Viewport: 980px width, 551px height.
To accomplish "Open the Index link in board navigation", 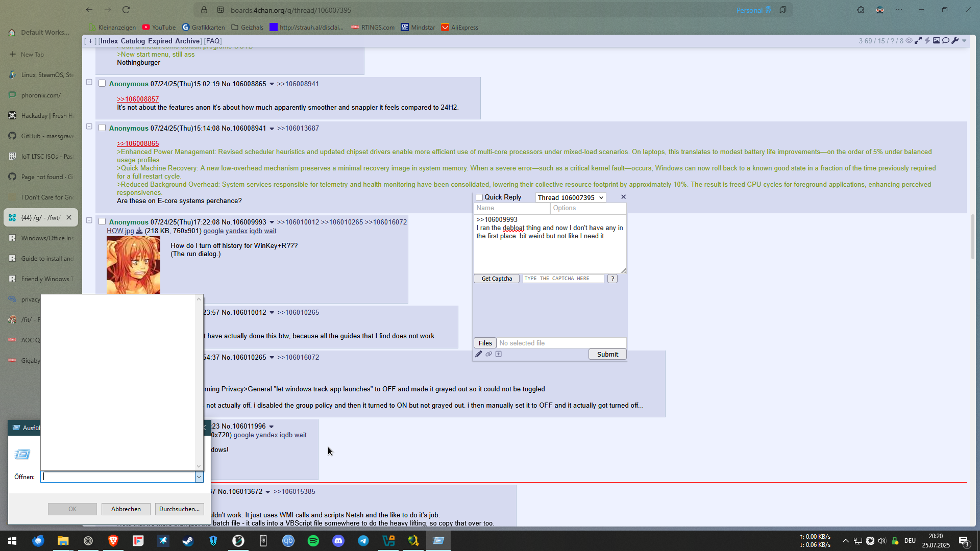I will (x=109, y=41).
